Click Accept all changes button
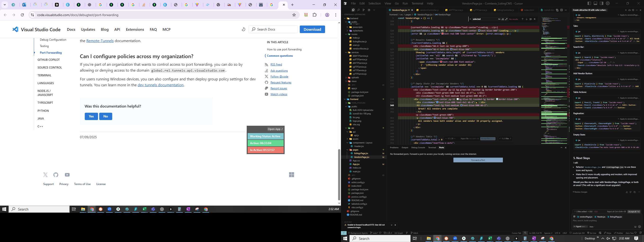The height and width of the screenshot is (242, 644). tap(634, 212)
